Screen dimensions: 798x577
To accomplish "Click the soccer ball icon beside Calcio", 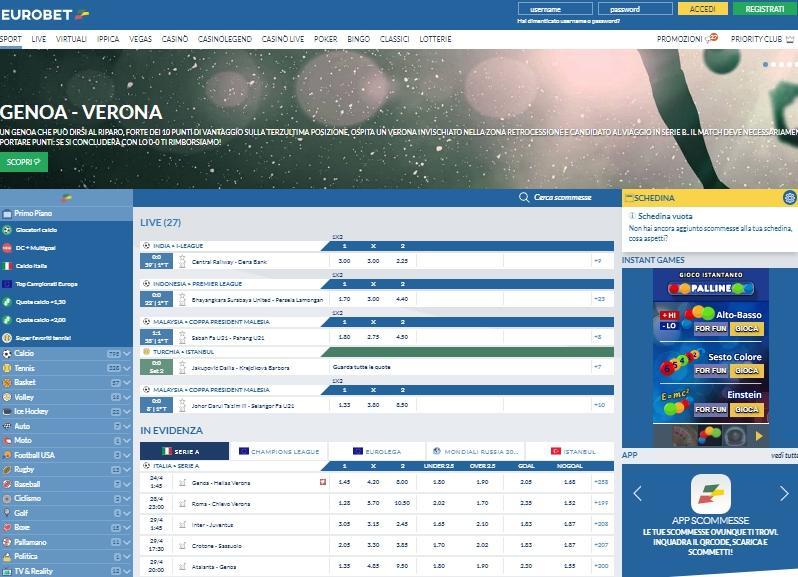I will pos(7,353).
